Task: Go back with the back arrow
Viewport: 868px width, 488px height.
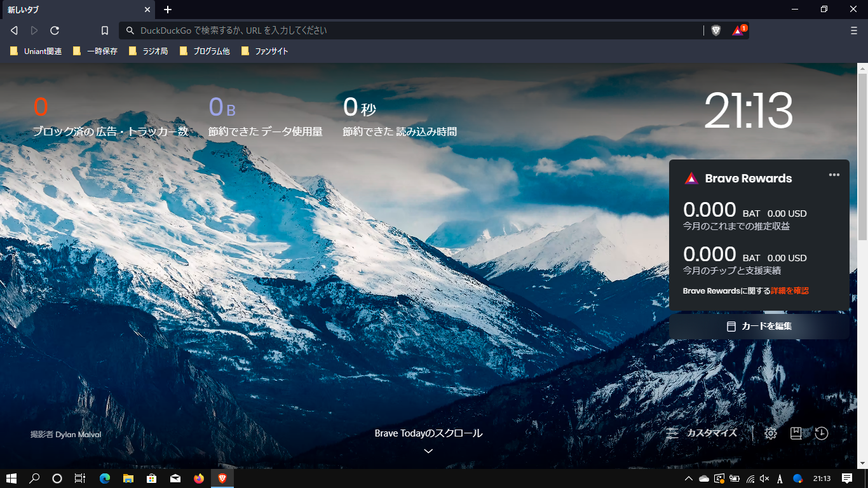Action: tap(14, 30)
